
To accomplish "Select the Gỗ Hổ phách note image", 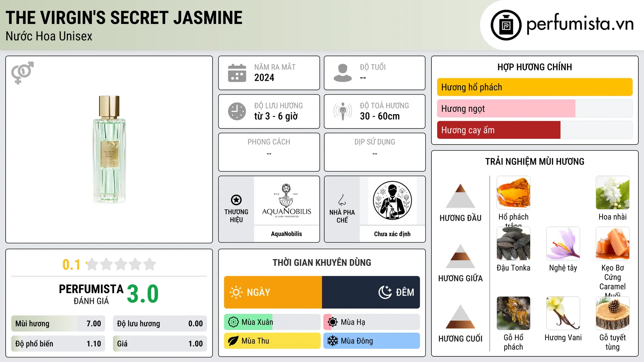I will [x=514, y=313].
